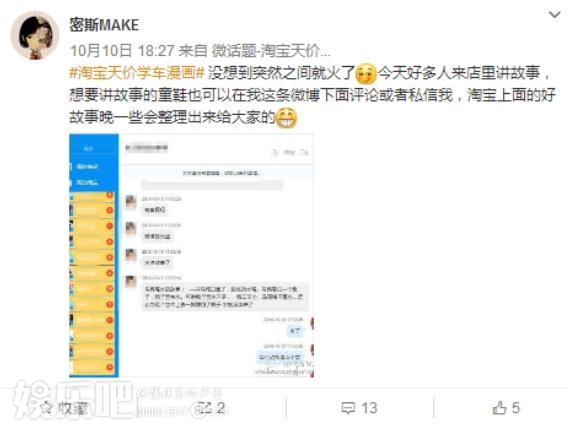Open the comments icon showing 13
Screen dimensions: 568x433
point(359,408)
